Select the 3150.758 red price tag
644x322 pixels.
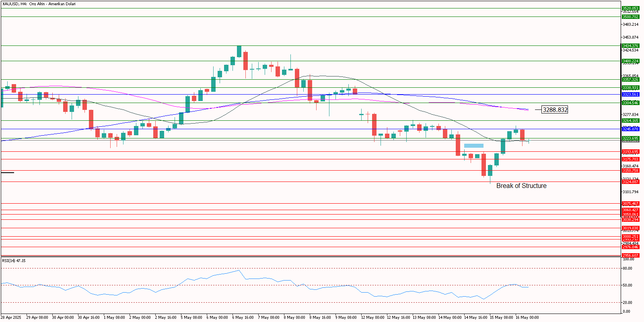click(x=630, y=170)
